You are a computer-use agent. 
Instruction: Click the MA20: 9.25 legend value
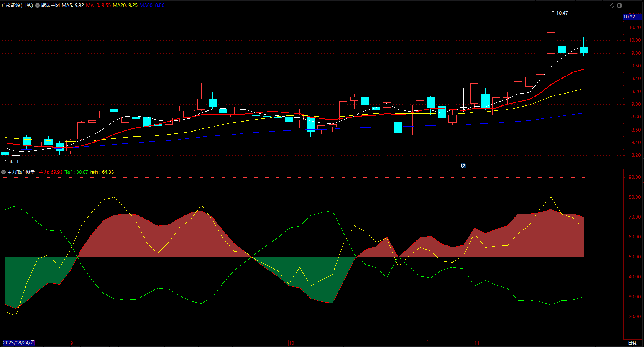tap(125, 5)
